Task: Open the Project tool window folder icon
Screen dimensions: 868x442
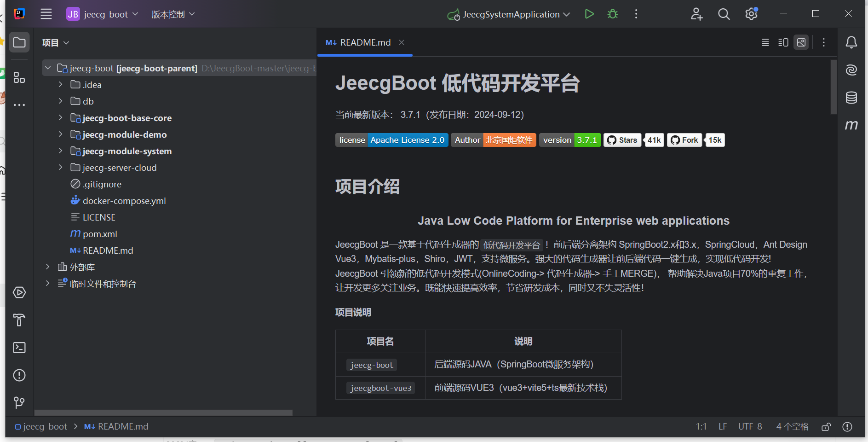Action: pyautogui.click(x=19, y=42)
